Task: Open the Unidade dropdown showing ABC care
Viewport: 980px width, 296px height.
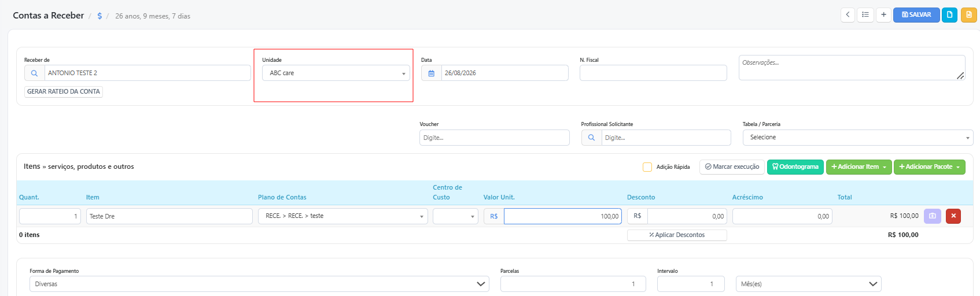Action: 336,73
